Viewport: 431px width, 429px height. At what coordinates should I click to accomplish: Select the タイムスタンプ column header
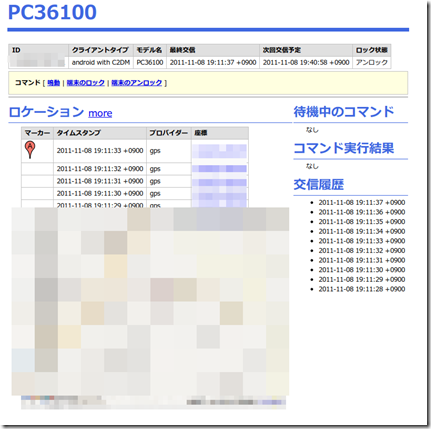[x=100, y=133]
